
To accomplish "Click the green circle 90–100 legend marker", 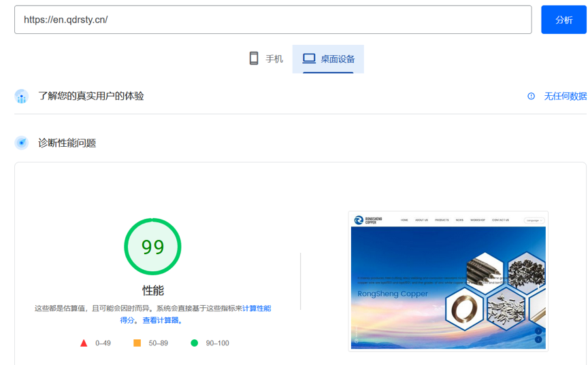I will (x=194, y=343).
